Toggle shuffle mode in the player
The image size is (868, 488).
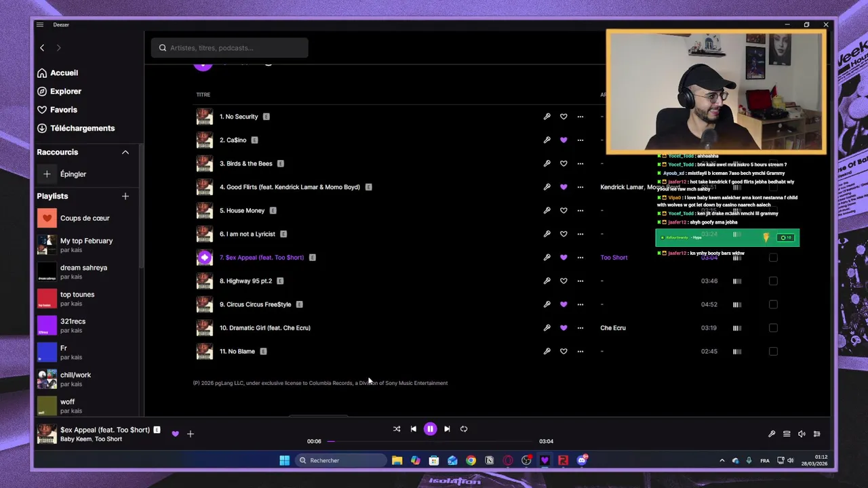coord(397,428)
